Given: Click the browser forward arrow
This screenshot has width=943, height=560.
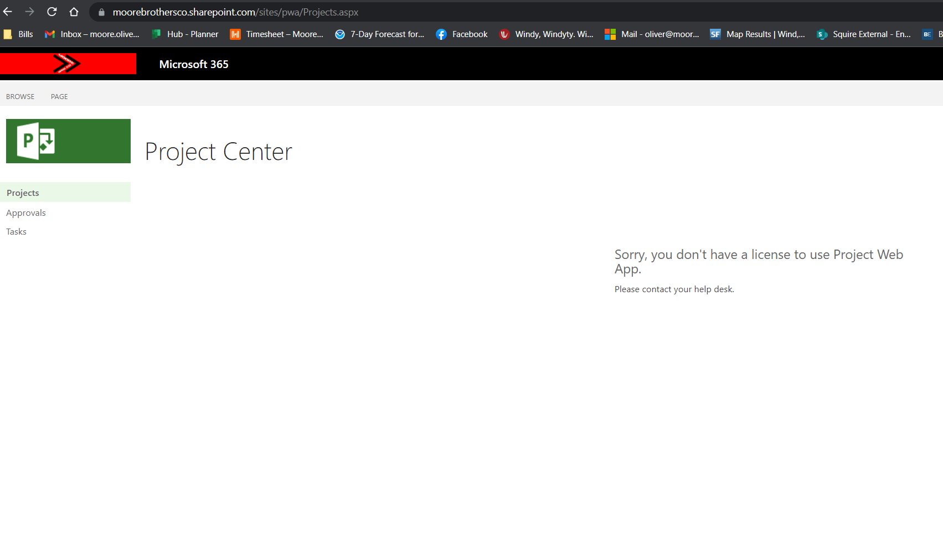Looking at the screenshot, I should pos(30,12).
